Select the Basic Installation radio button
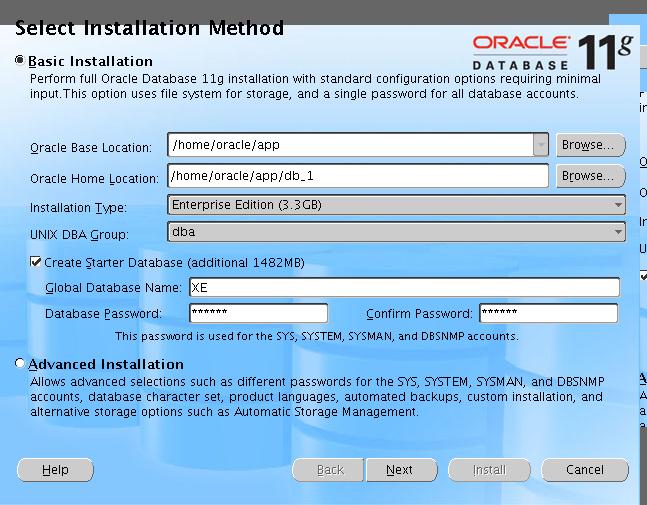Viewport: 647px width, 505px height. point(19,60)
